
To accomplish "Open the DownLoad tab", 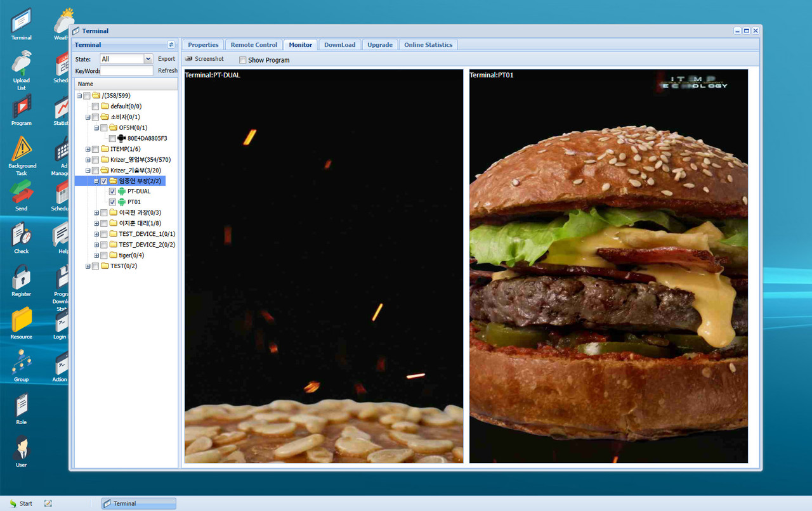I will 340,45.
